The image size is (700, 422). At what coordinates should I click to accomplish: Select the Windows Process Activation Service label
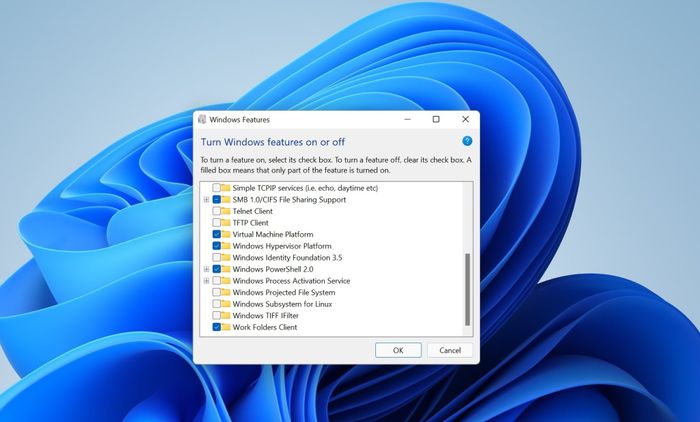coord(291,280)
